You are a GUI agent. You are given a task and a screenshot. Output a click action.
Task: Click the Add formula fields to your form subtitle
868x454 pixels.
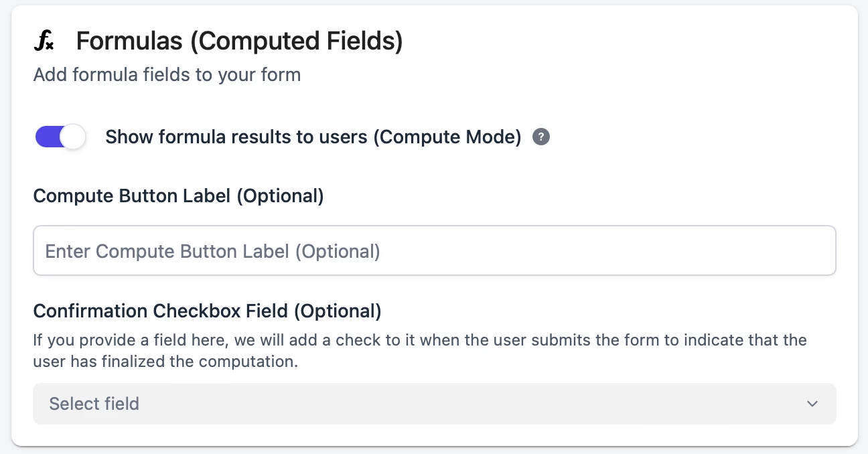pos(167,74)
